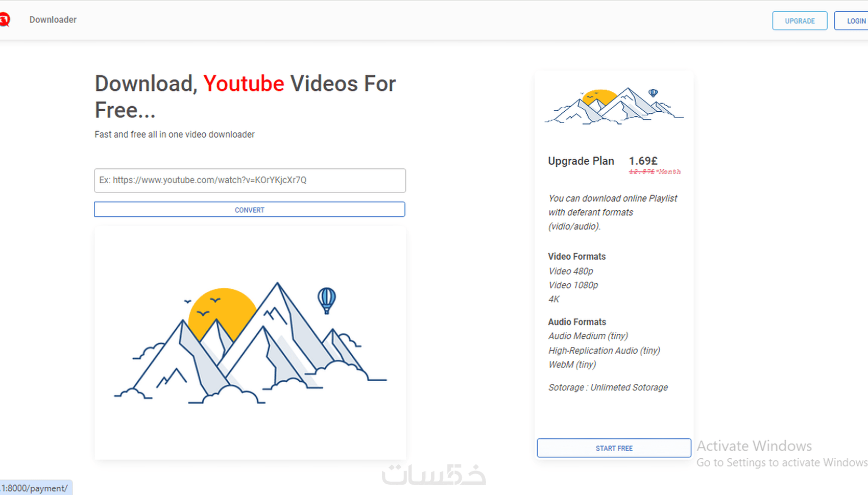Click the red Downloader logo icon

(x=5, y=20)
